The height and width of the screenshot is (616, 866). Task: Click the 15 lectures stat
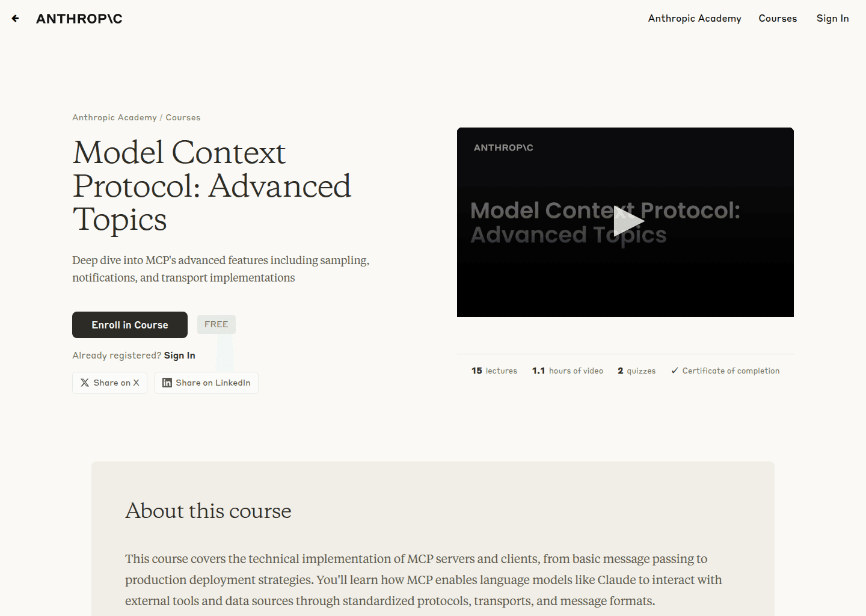click(x=494, y=371)
